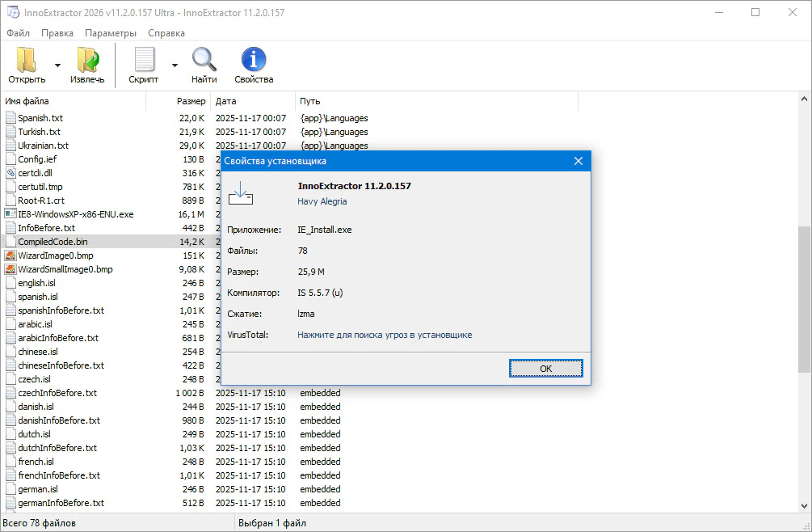This screenshot has height=532, width=812.
Task: Click the installer icon in properties dialog
Action: [x=241, y=193]
